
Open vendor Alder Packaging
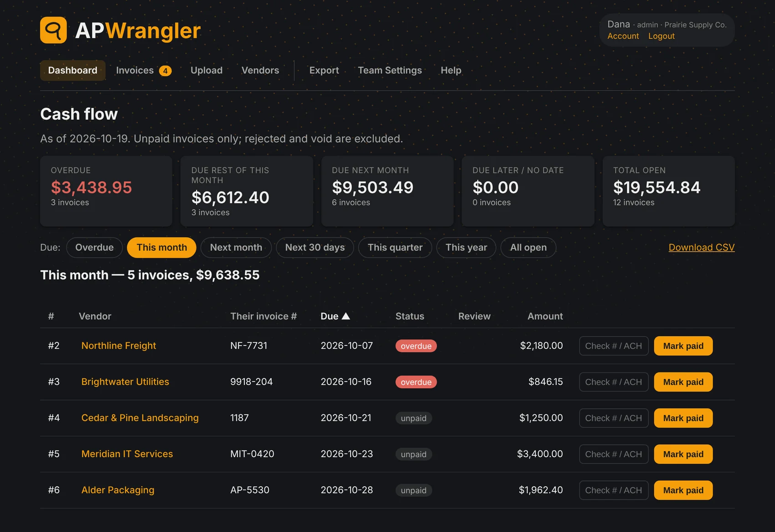tap(118, 490)
